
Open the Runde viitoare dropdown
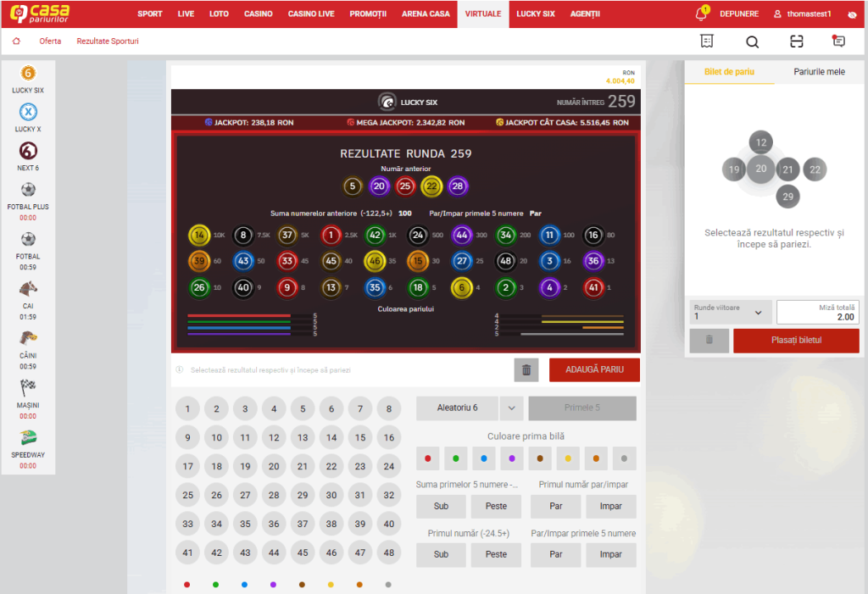(x=731, y=312)
